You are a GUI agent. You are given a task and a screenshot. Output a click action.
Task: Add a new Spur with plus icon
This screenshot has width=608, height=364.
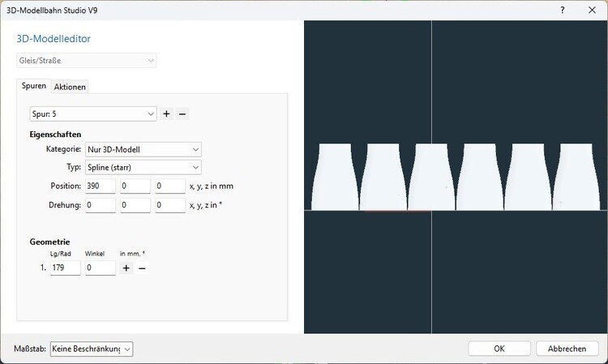166,114
